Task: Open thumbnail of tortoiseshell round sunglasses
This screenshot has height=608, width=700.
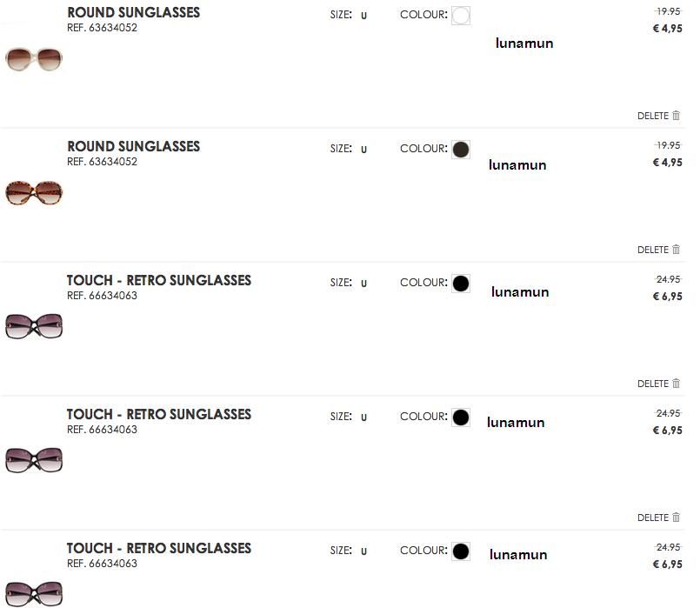Action: [x=34, y=192]
